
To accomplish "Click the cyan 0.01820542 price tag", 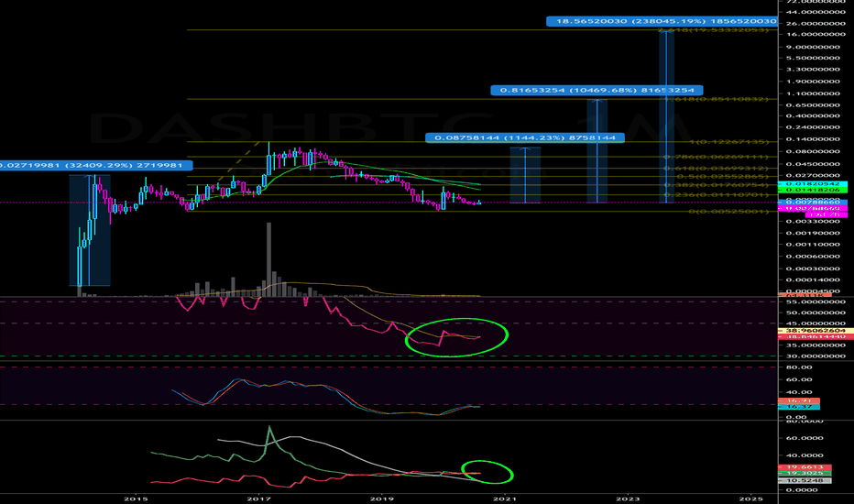I will (x=813, y=184).
